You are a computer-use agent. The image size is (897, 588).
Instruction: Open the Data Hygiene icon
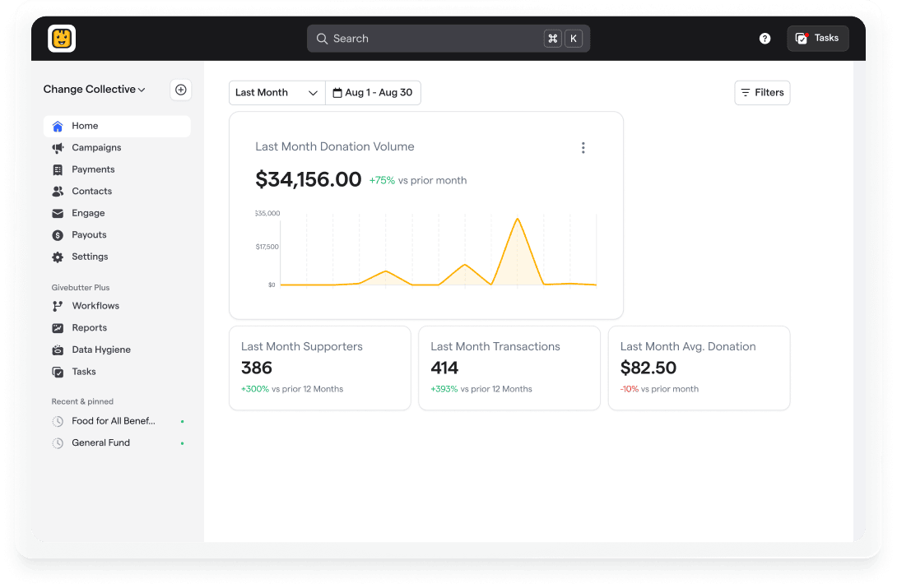pos(58,350)
